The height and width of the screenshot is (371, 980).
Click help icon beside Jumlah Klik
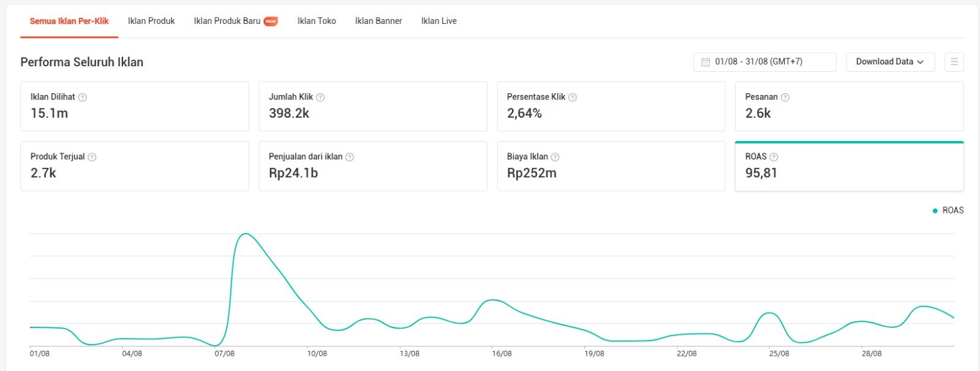tap(320, 98)
